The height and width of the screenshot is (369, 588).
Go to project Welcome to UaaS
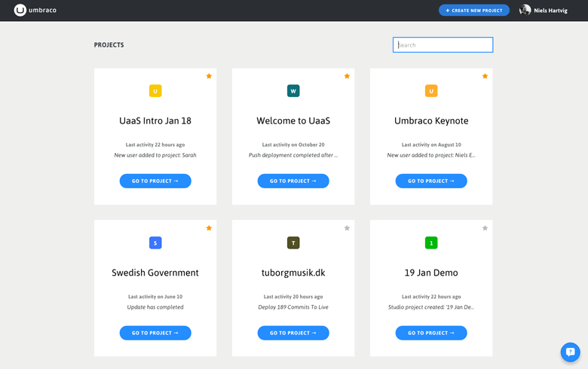click(x=293, y=181)
